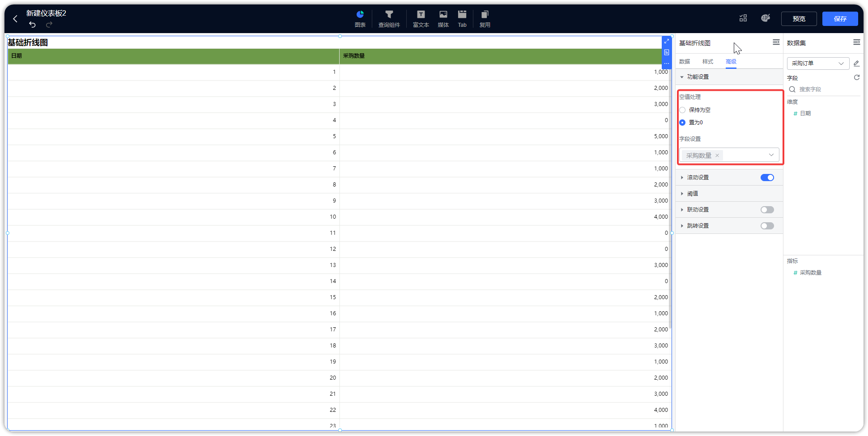The width and height of the screenshot is (868, 436).
Task: Enable the 联动设置 switch
Action: click(767, 210)
